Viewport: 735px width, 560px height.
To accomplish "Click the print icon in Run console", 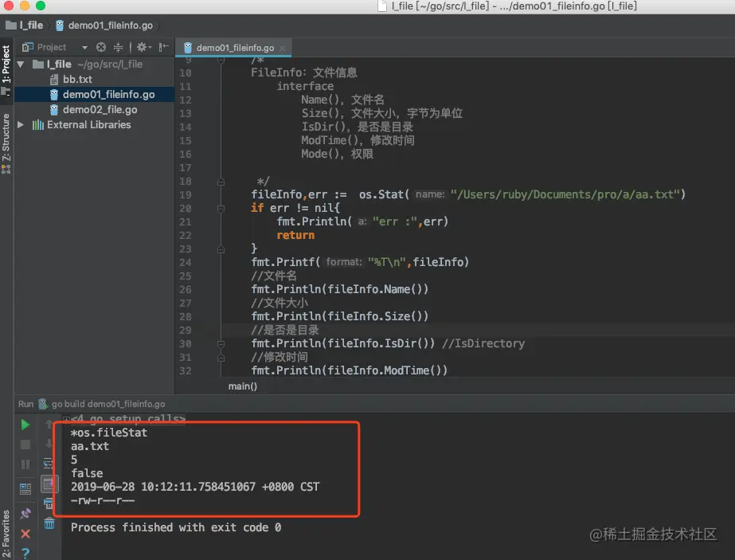I will click(x=48, y=503).
